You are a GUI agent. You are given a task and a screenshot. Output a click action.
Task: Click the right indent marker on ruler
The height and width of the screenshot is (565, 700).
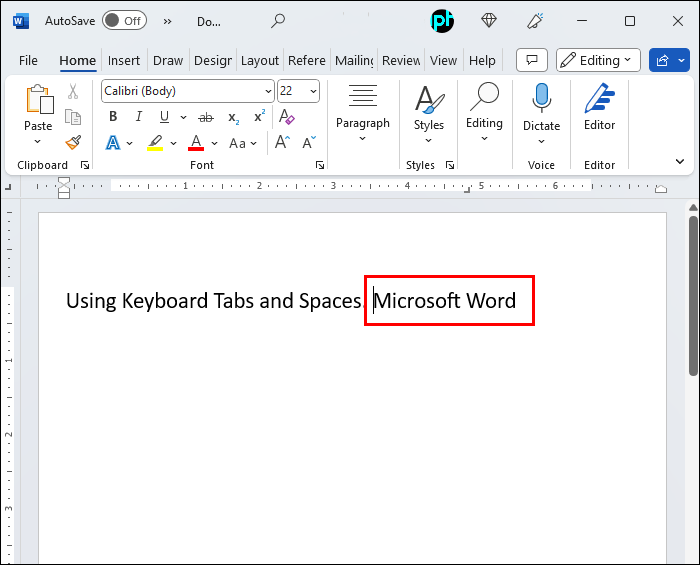point(661,189)
